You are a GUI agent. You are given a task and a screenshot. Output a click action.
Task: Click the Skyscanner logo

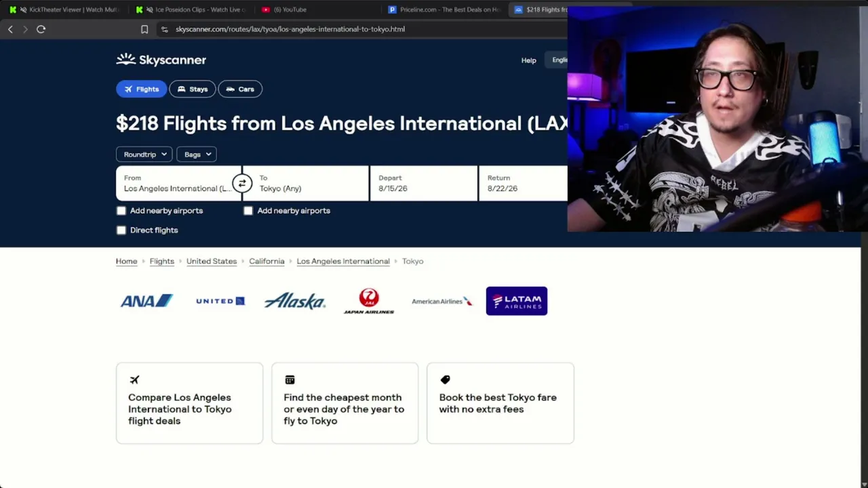pyautogui.click(x=161, y=60)
